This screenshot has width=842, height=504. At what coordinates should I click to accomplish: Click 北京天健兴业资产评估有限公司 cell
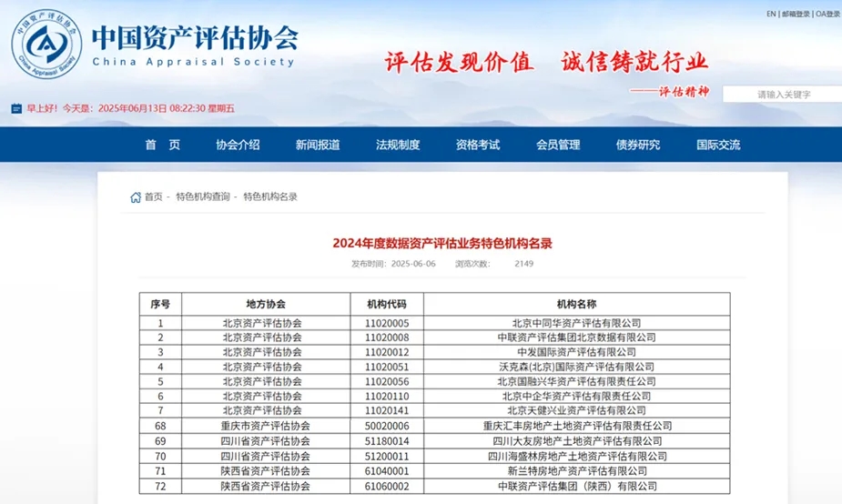(577, 410)
